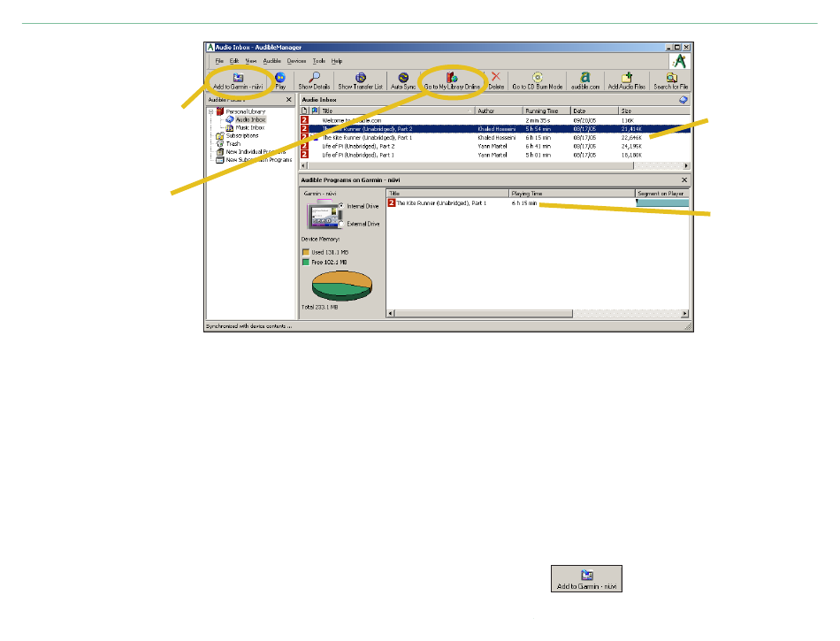Screen dimensions: 840x641
Task: Switch to CD Burn Mode
Action: tap(538, 81)
